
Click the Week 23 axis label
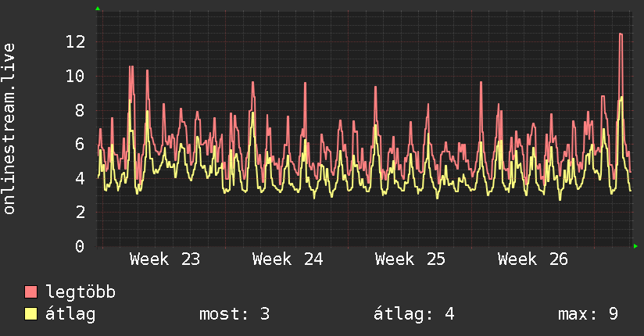coord(165,259)
